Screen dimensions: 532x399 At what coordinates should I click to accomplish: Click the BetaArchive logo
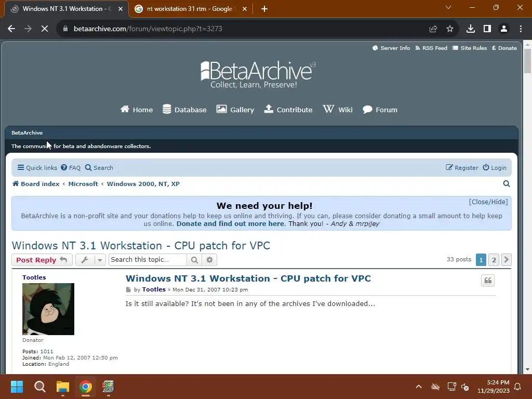click(258, 75)
